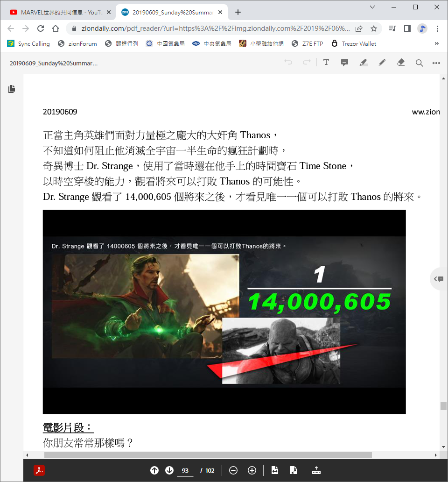The image size is (448, 482).
Task: Fit full page in view
Action: point(293,470)
